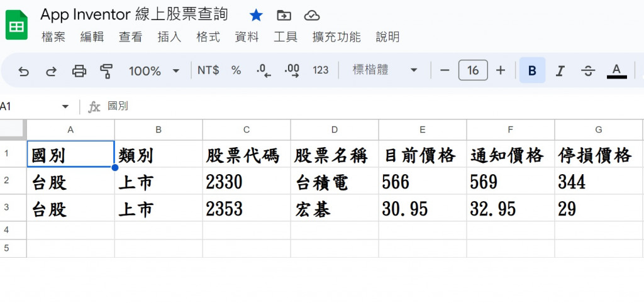
Task: Format as NT$ currency
Action: click(x=208, y=70)
